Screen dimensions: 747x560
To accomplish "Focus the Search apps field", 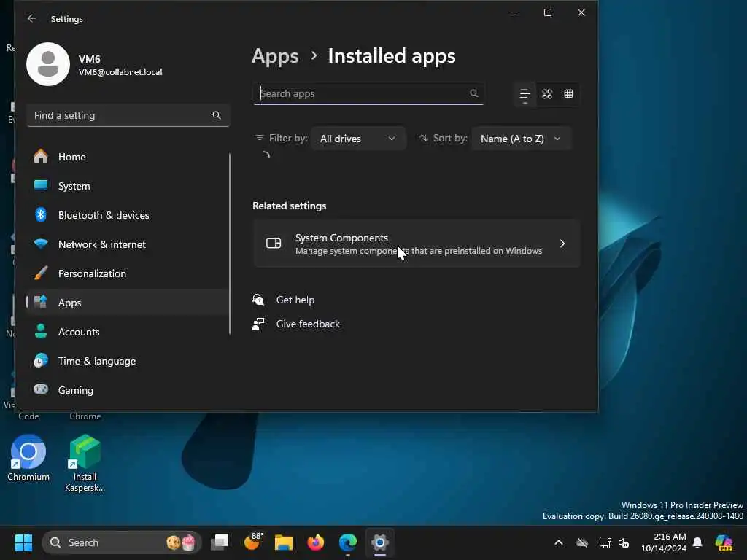I will (x=368, y=93).
